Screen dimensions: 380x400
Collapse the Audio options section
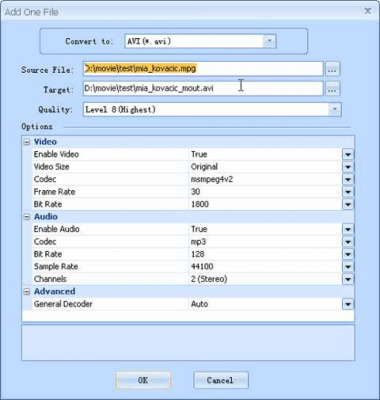tap(27, 217)
